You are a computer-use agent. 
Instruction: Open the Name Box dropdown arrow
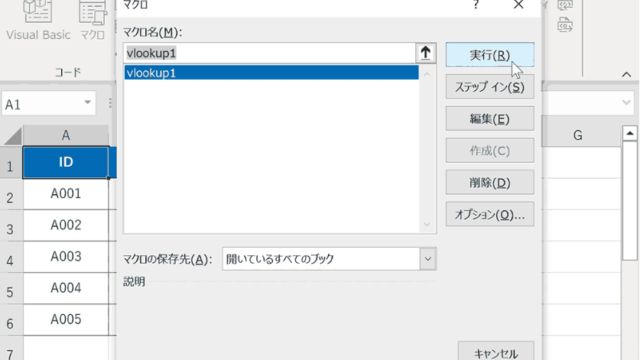(x=87, y=102)
